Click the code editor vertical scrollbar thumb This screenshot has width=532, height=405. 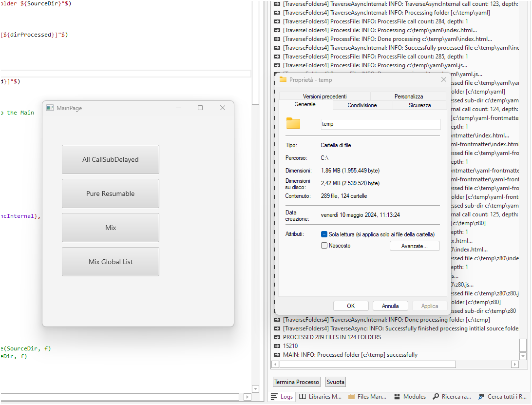[x=256, y=53]
